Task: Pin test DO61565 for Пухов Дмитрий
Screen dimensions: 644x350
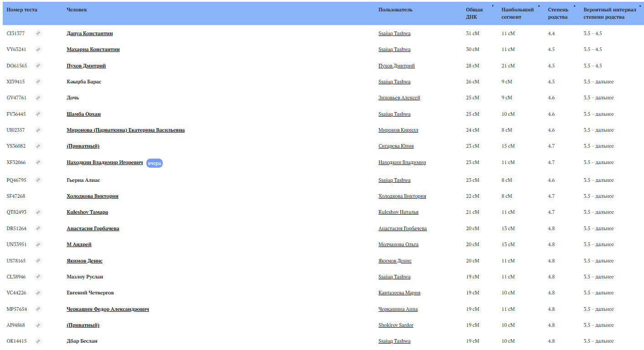Action: [x=39, y=66]
